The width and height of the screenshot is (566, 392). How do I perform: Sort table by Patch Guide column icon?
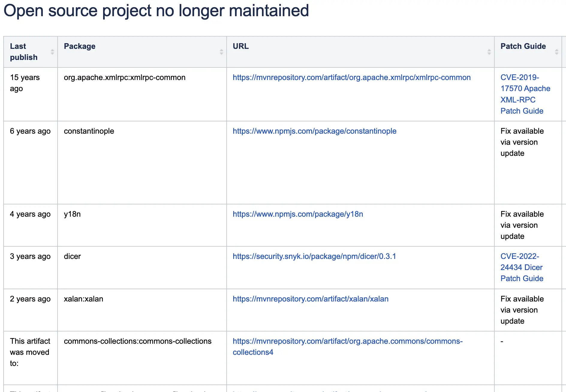[556, 52]
